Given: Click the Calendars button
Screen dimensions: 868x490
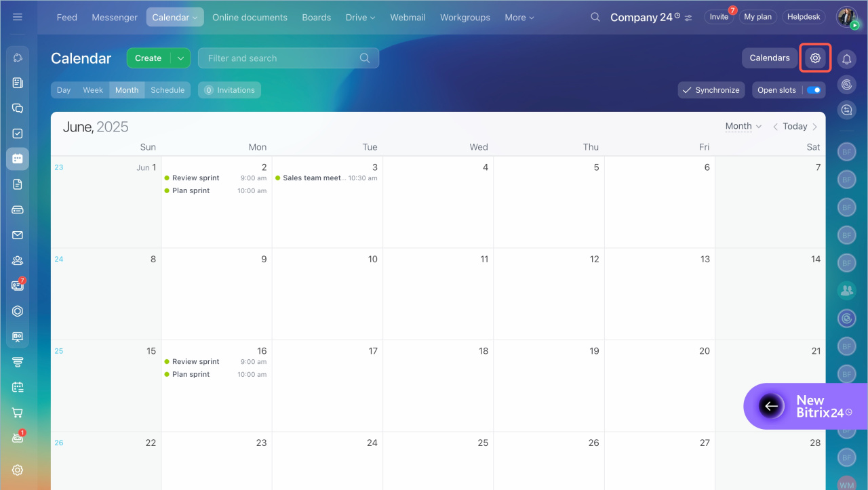Looking at the screenshot, I should click(x=769, y=58).
